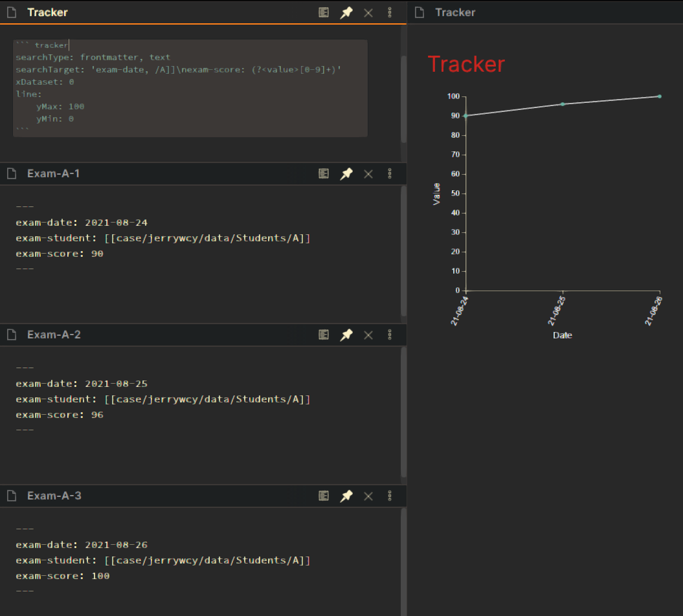
Task: Open more options for left Tracker pane
Action: tap(390, 13)
